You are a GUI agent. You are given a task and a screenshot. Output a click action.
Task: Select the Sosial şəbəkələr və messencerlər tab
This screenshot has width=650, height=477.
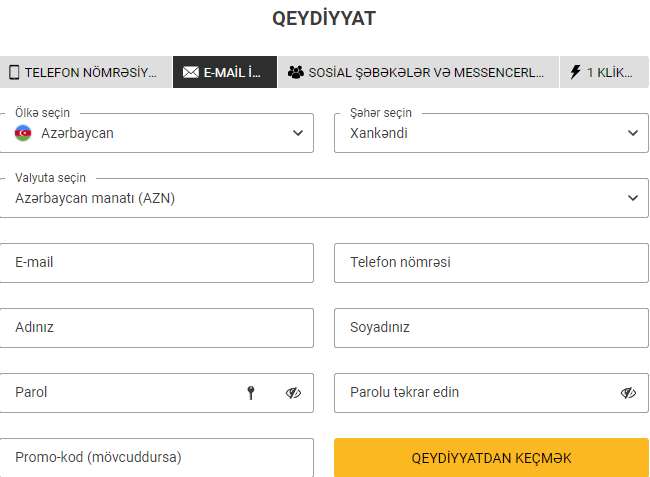point(418,72)
